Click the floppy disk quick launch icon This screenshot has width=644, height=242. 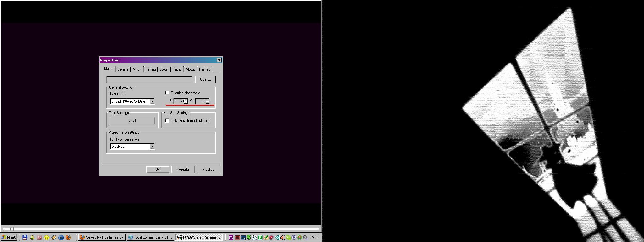click(x=25, y=238)
